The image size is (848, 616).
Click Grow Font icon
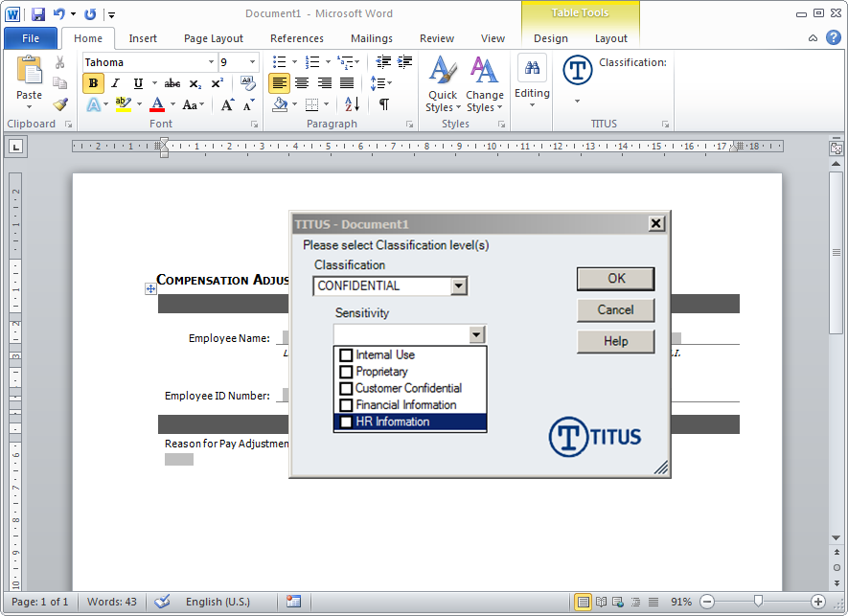[228, 105]
